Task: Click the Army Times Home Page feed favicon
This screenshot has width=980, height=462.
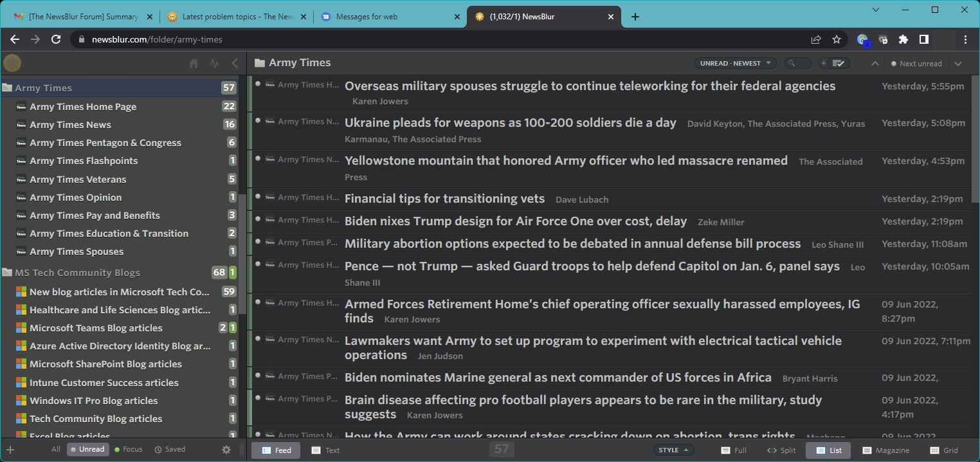Action: tap(21, 107)
